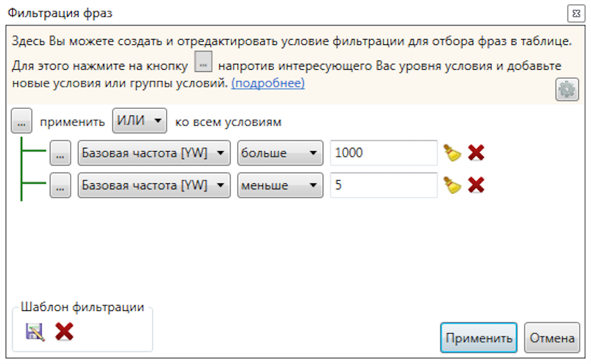Viewport: 591px width, 364px height.
Task: Click the root-level '...' add condition button
Action: 22,122
